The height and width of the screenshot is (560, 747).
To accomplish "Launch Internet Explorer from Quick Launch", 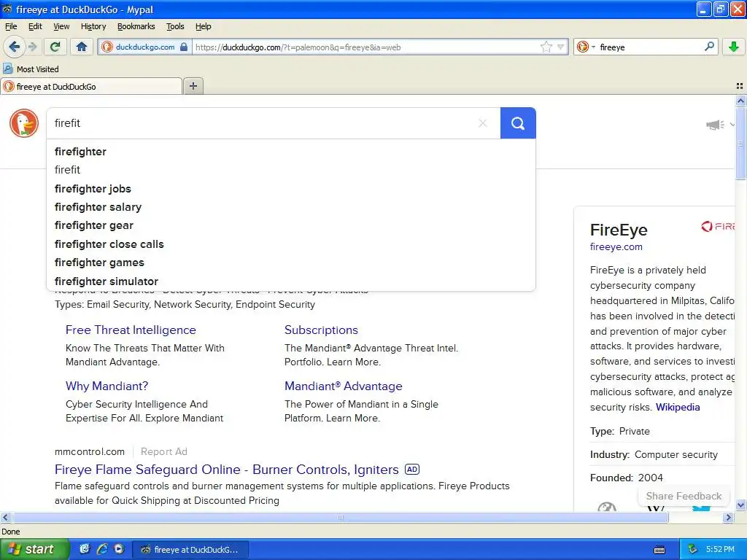I will (102, 549).
